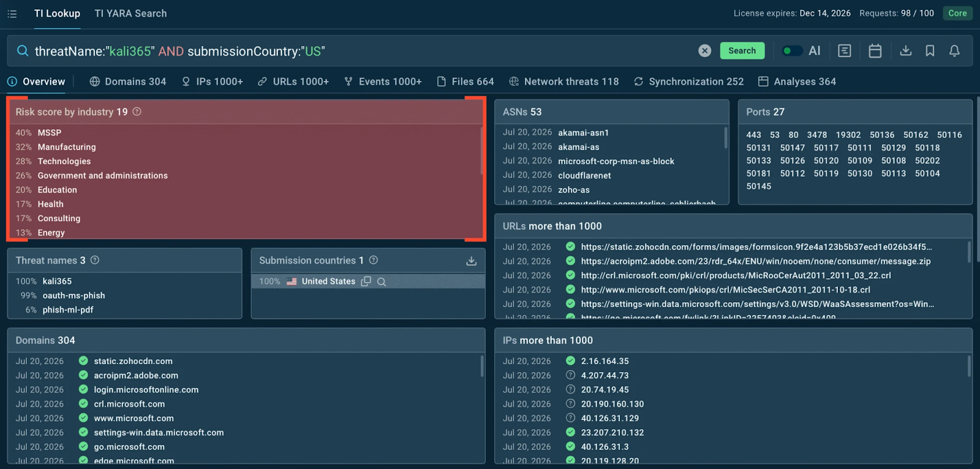980x469 pixels.
Task: Open the IPs 1000+ tab
Action: 213,82
